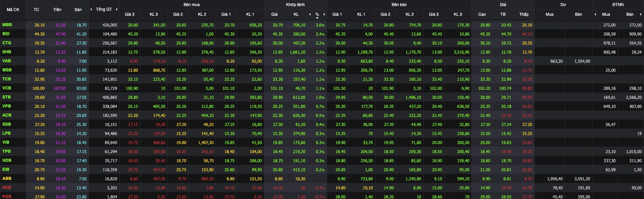Click the Khớp lệnh group header
The image size is (644, 199).
(x=296, y=5)
